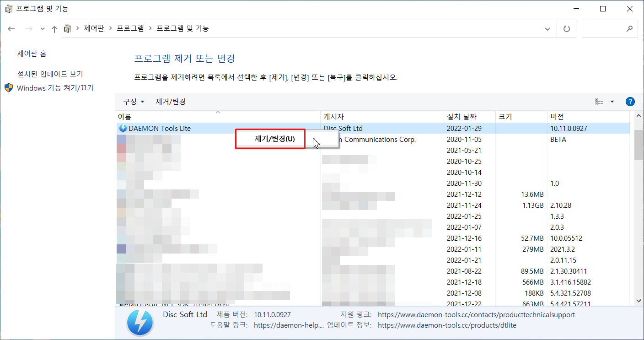Click 프로그램 및 기능 breadcrumb
The image size is (644, 340).
click(x=182, y=28)
